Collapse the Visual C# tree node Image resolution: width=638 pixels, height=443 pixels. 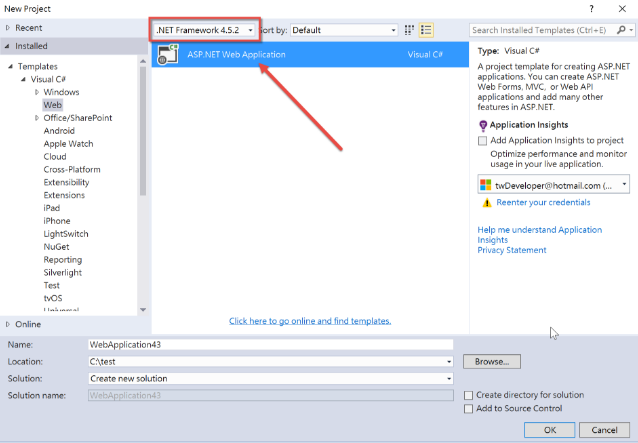click(x=24, y=79)
